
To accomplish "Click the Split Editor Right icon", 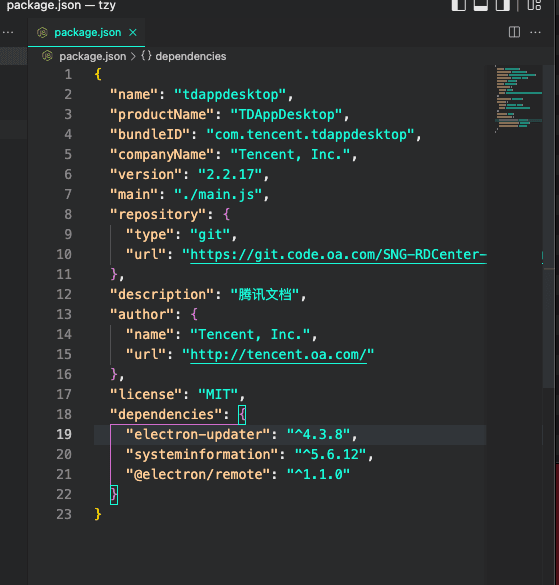I will click(x=514, y=32).
